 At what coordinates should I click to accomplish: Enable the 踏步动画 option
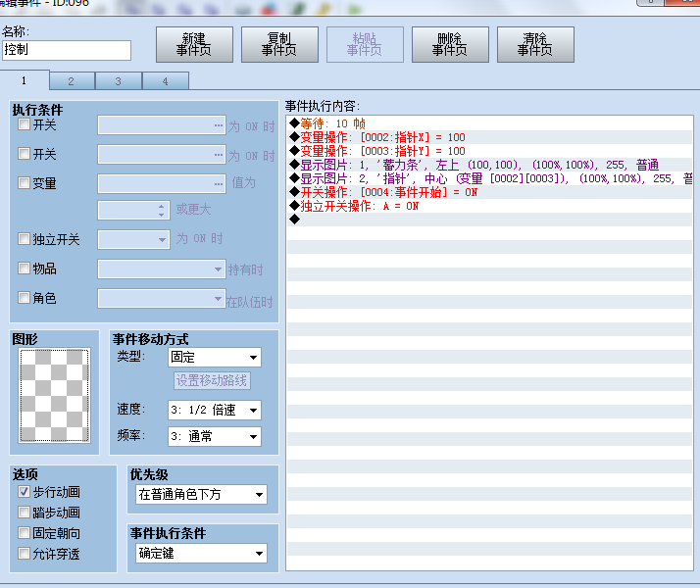tap(24, 513)
